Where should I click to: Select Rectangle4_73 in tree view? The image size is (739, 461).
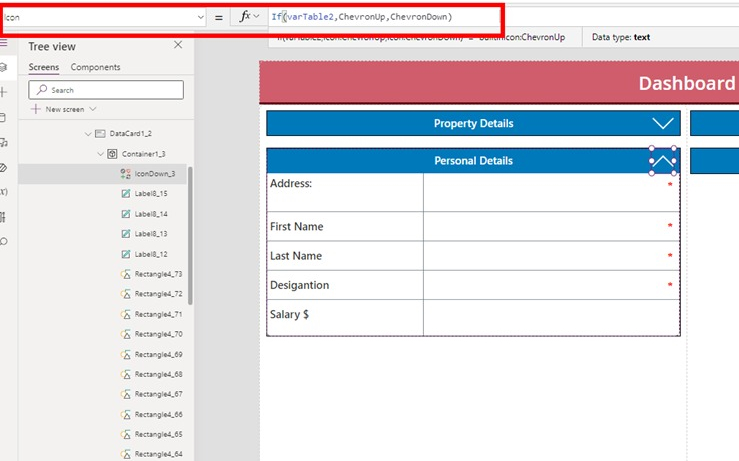pos(158,274)
